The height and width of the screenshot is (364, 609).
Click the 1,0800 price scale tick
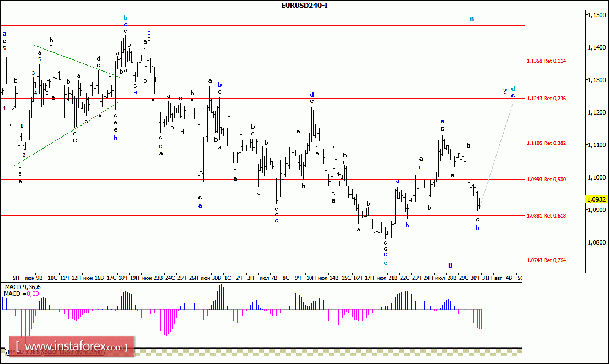[595, 242]
